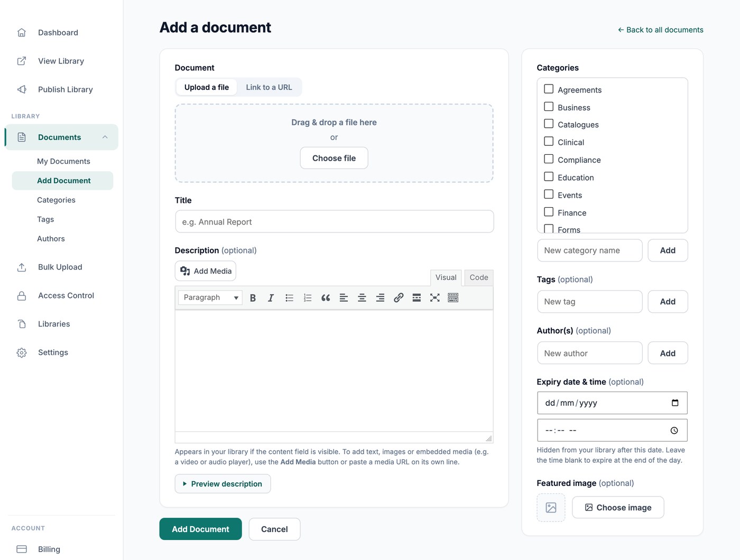Open the Settings gear icon
Screen dimensions: 740x560
[22, 353]
